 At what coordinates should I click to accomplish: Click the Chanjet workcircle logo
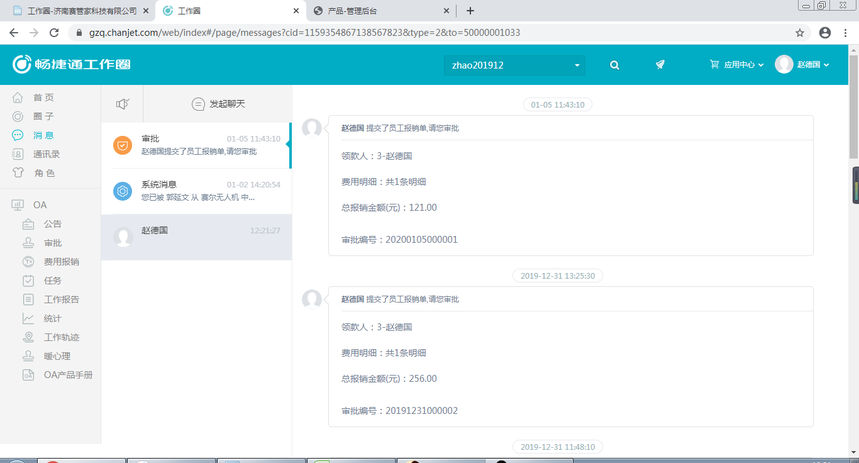tap(72, 64)
